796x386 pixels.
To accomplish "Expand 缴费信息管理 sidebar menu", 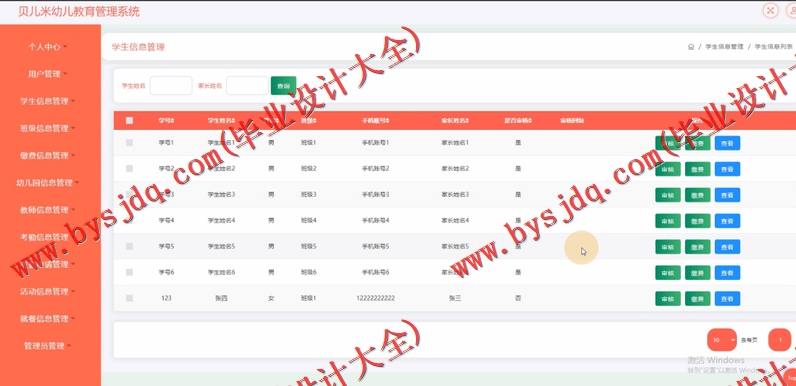I will [x=48, y=155].
